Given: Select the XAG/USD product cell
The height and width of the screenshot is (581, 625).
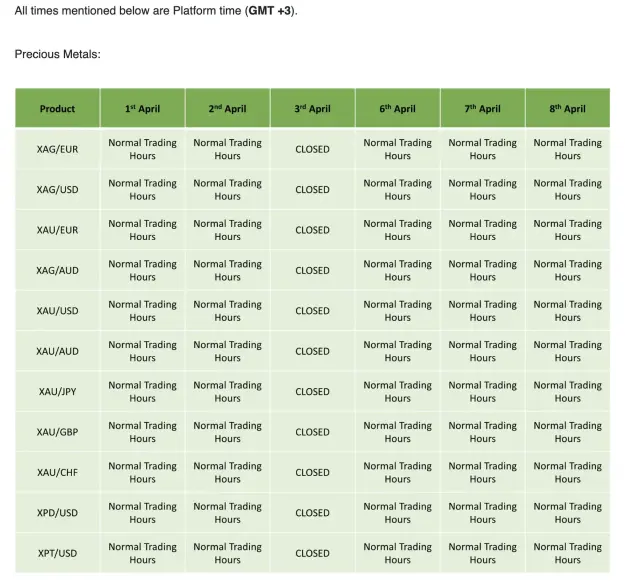Looking at the screenshot, I should click(57, 189).
